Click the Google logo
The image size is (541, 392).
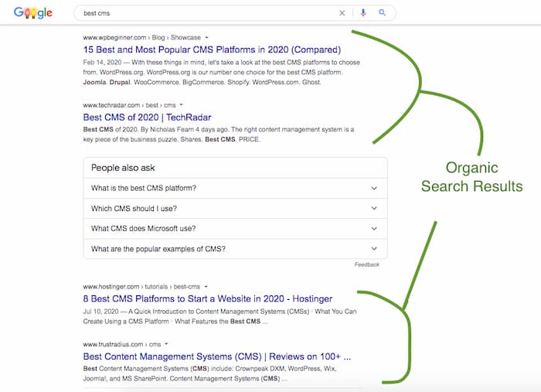(33, 13)
